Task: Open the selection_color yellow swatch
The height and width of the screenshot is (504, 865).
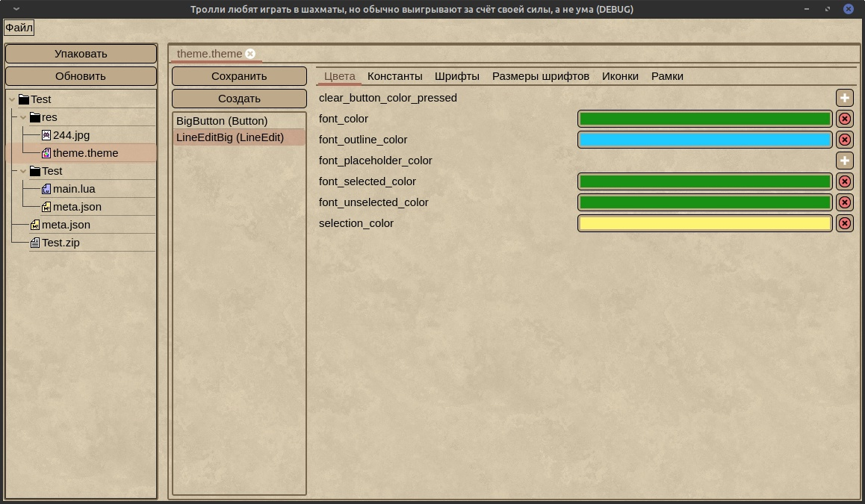Action: pyautogui.click(x=705, y=223)
